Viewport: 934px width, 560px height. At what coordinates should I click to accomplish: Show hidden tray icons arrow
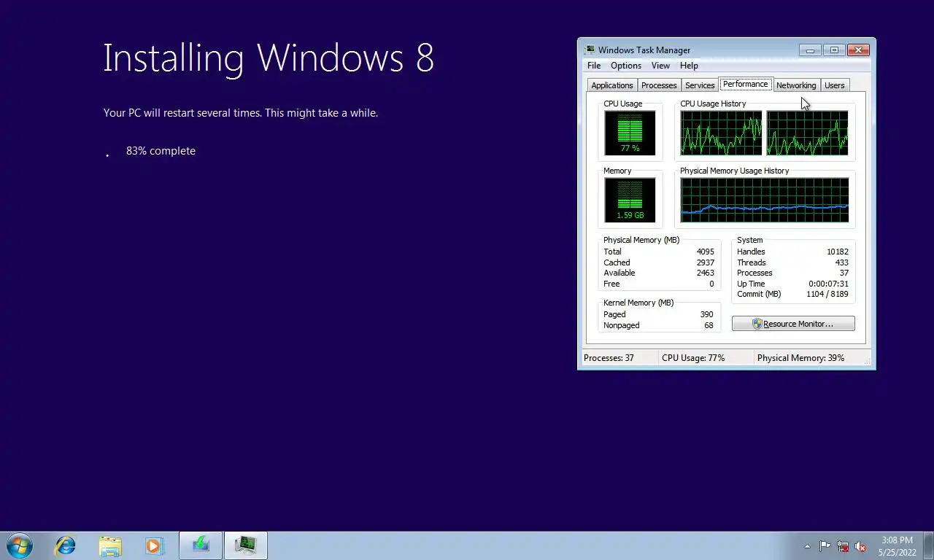tap(807, 546)
